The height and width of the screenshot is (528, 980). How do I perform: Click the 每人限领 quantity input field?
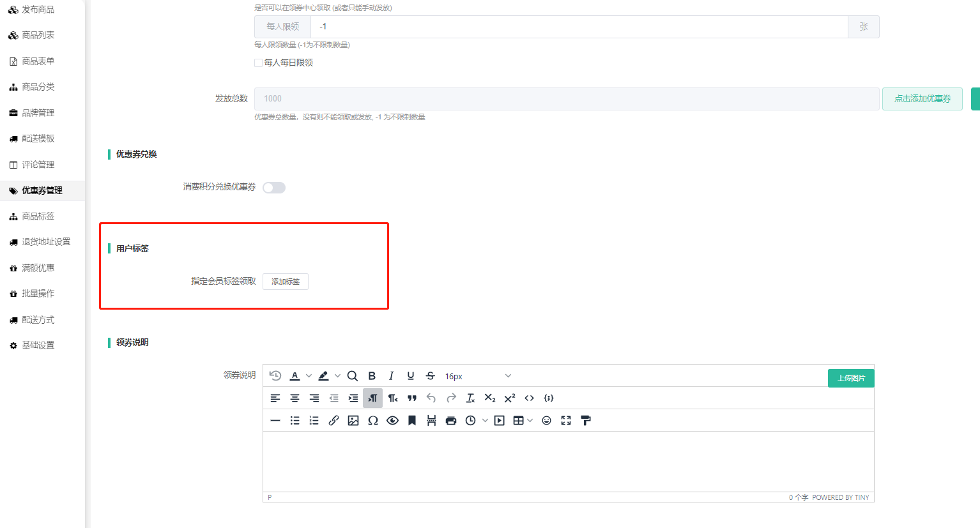pos(579,27)
